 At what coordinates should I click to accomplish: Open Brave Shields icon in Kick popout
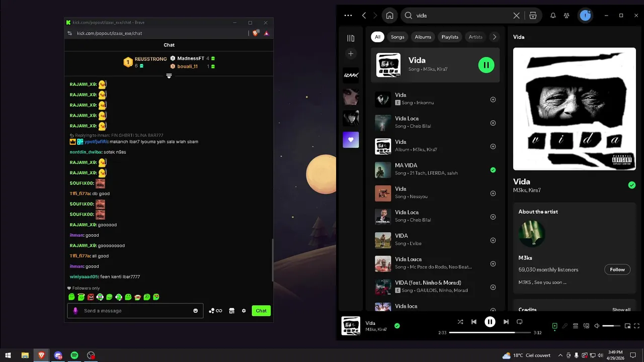point(256,33)
